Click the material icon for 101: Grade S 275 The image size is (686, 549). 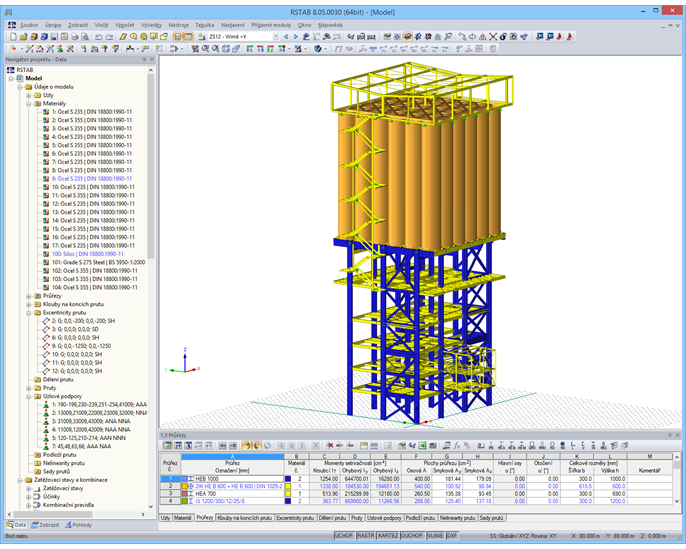[x=45, y=262]
